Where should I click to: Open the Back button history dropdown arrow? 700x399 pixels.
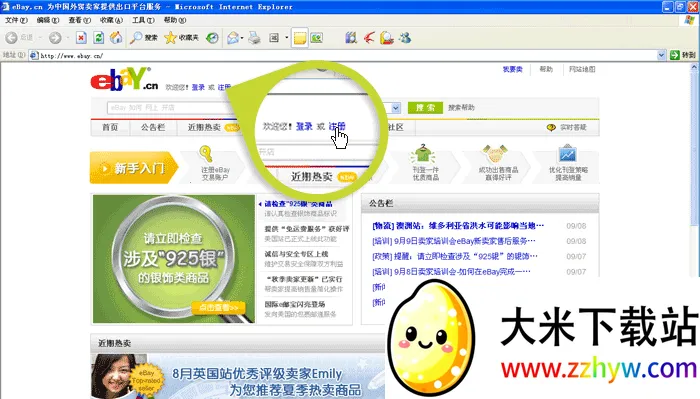(x=40, y=38)
